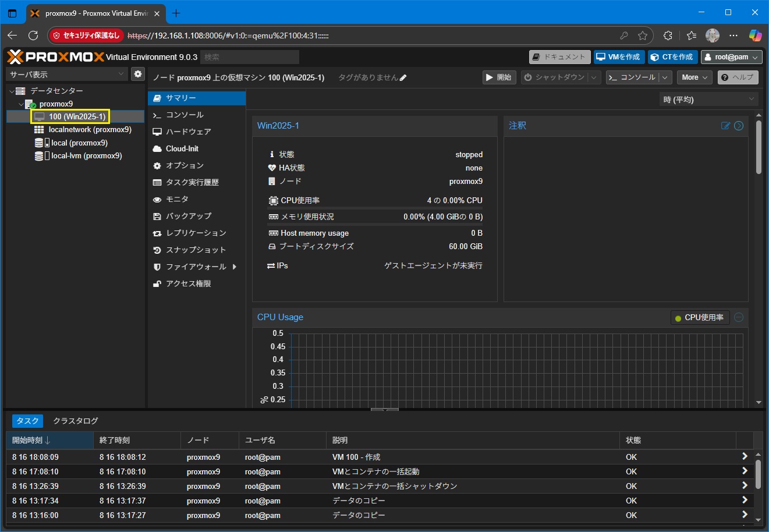Viewport: 769px width, 532px height.
Task: Open the オプション section
Action: click(x=197, y=165)
